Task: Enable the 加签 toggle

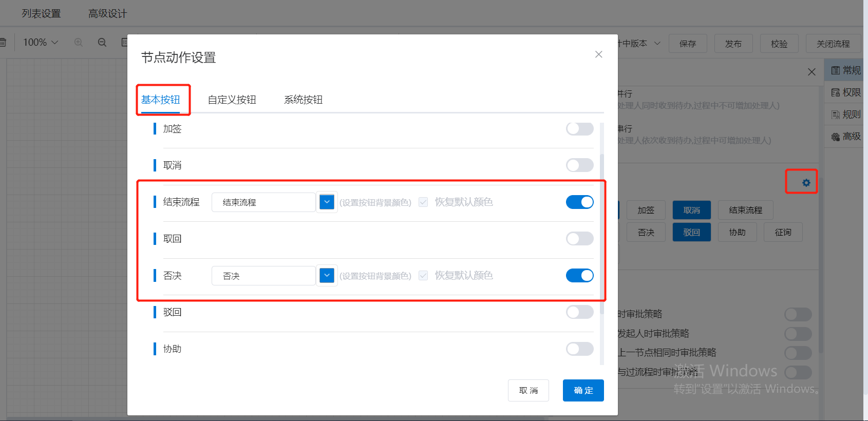Action: click(x=580, y=129)
